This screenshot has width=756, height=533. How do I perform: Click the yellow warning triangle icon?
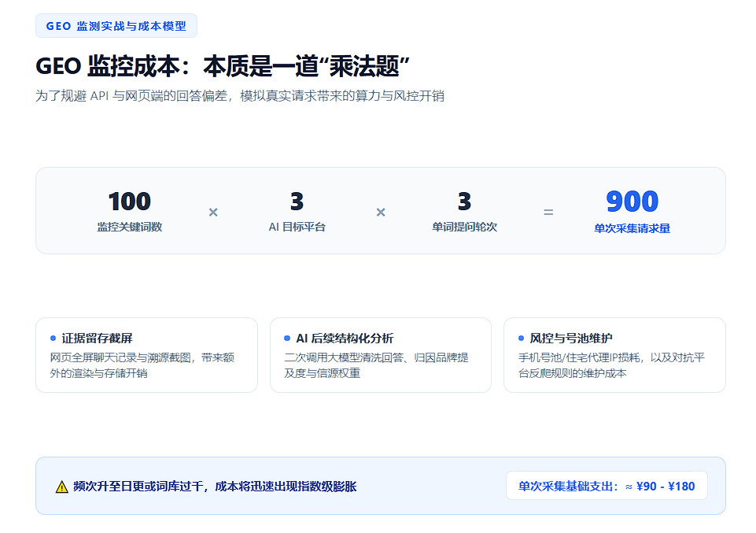tap(61, 487)
